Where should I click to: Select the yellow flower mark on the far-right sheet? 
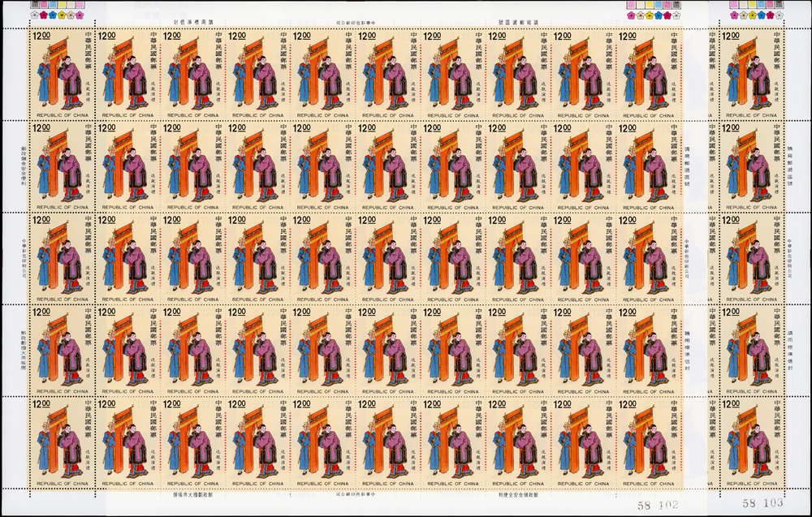[752, 15]
